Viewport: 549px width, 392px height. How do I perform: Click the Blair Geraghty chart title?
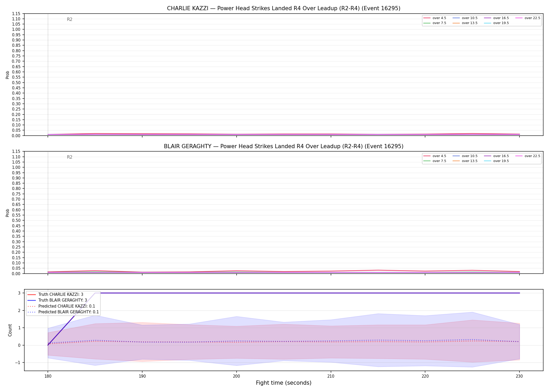tap(284, 146)
